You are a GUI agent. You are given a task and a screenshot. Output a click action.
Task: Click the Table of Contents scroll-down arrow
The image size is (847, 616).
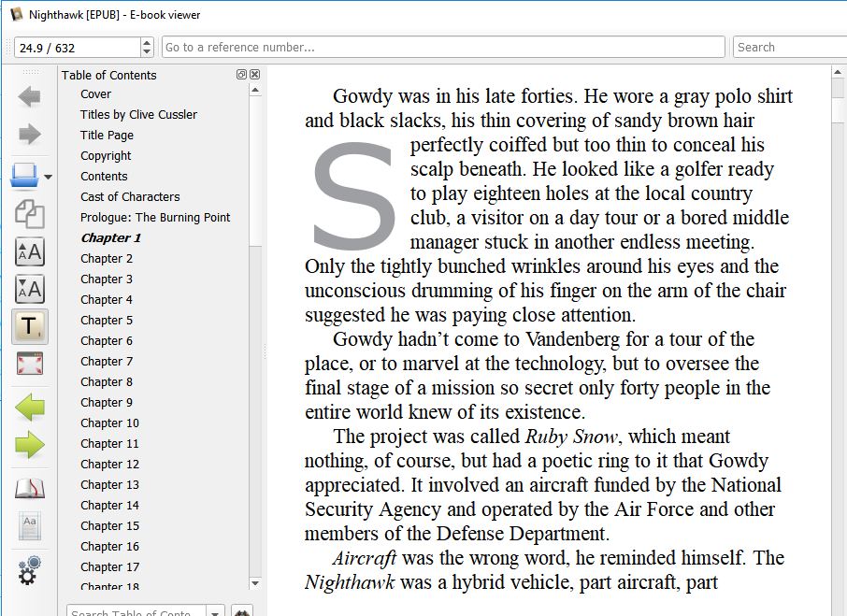pyautogui.click(x=255, y=583)
